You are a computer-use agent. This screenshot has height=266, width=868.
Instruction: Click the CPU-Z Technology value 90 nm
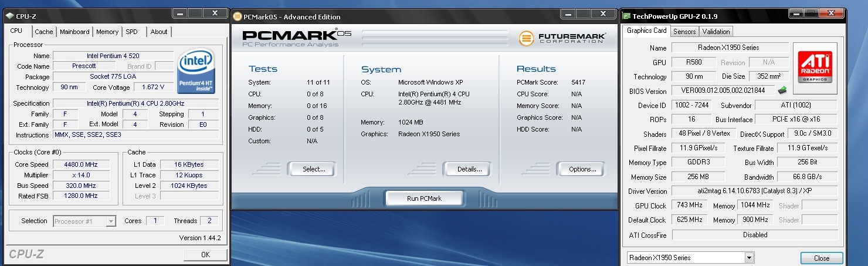pyautogui.click(x=69, y=87)
